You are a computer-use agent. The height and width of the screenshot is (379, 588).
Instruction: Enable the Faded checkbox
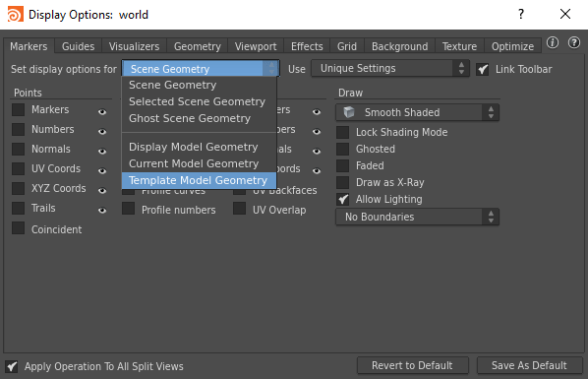tap(342, 165)
